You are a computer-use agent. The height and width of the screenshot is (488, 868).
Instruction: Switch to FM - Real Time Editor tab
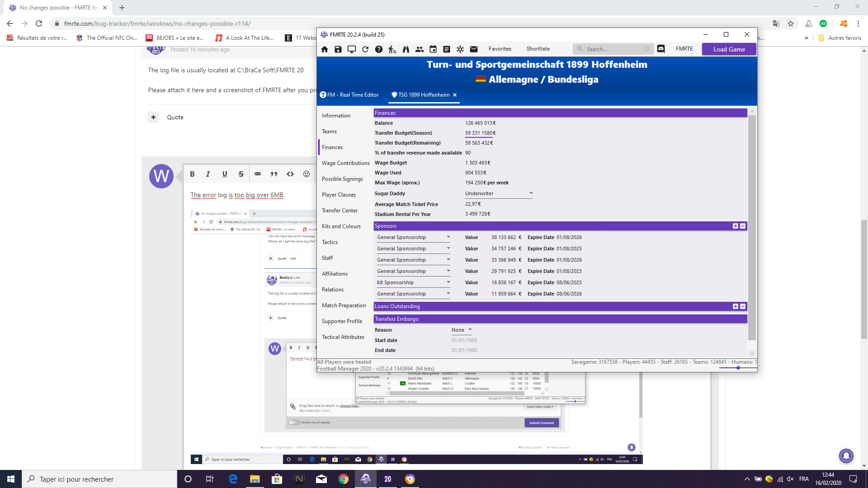point(349,95)
